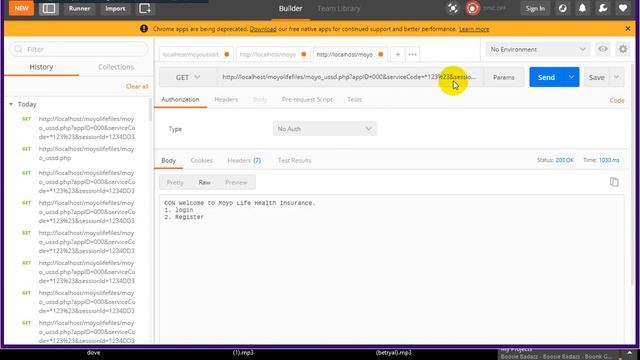Switch to the localhost/moyoussd request tab
This screenshot has height=360, width=640.
point(196,54)
